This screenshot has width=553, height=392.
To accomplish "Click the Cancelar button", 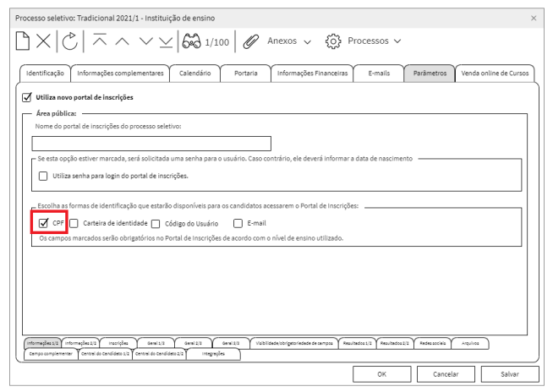I will [x=446, y=374].
